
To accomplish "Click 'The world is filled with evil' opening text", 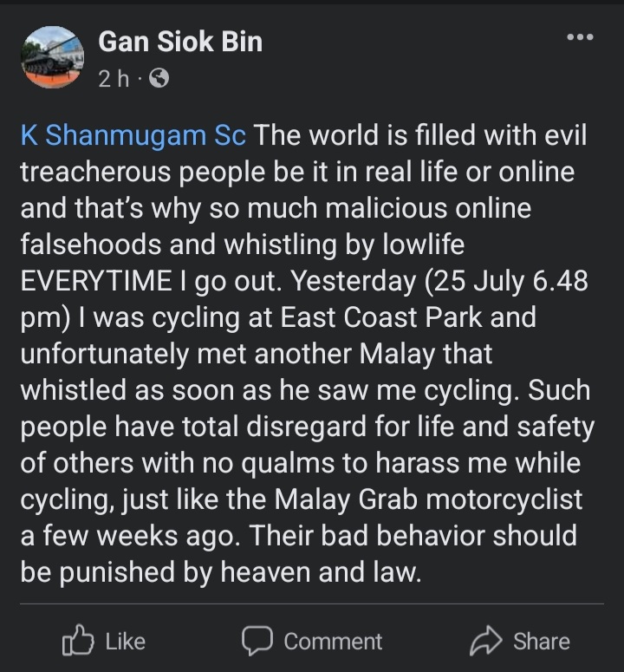I will point(421,135).
